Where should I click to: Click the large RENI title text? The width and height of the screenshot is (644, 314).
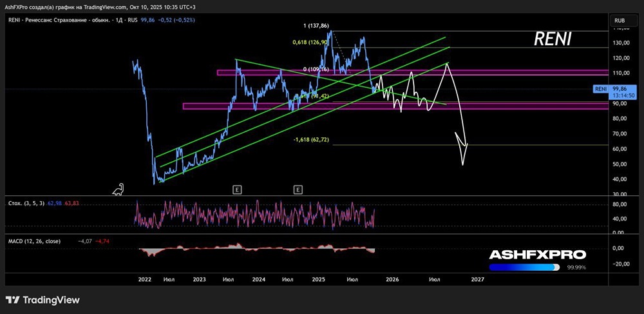tap(552, 40)
